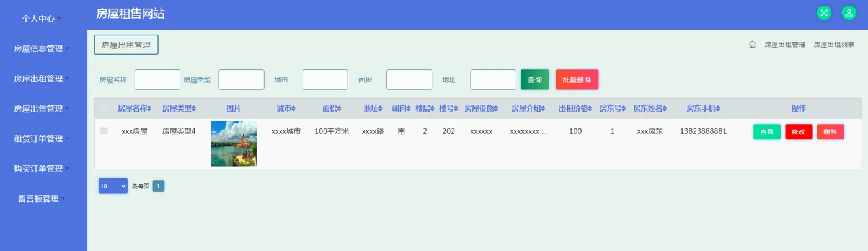
Task: Click red 删除 button in xxx房屋 row
Action: (x=830, y=131)
